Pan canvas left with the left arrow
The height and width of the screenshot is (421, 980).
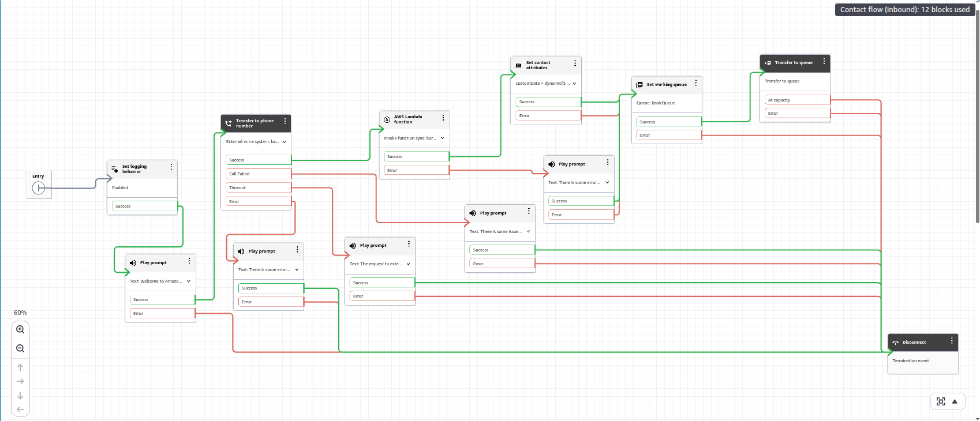[20, 409]
